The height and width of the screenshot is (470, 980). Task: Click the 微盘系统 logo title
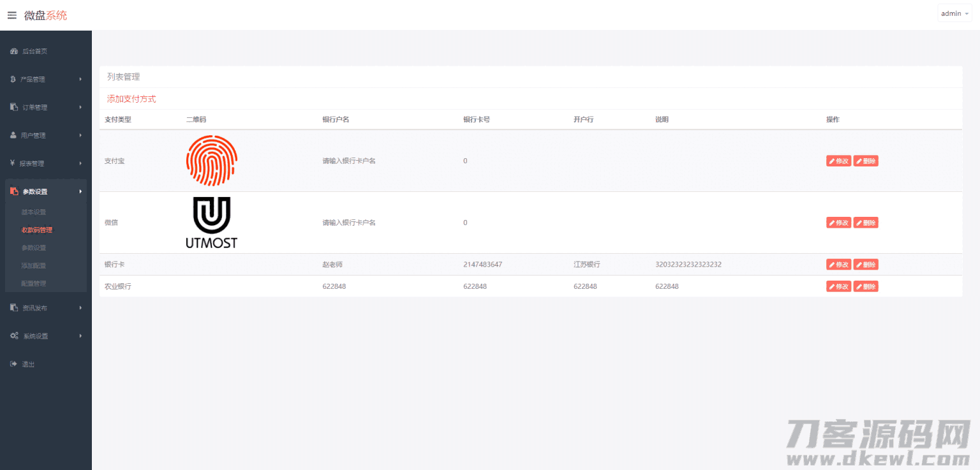45,15
